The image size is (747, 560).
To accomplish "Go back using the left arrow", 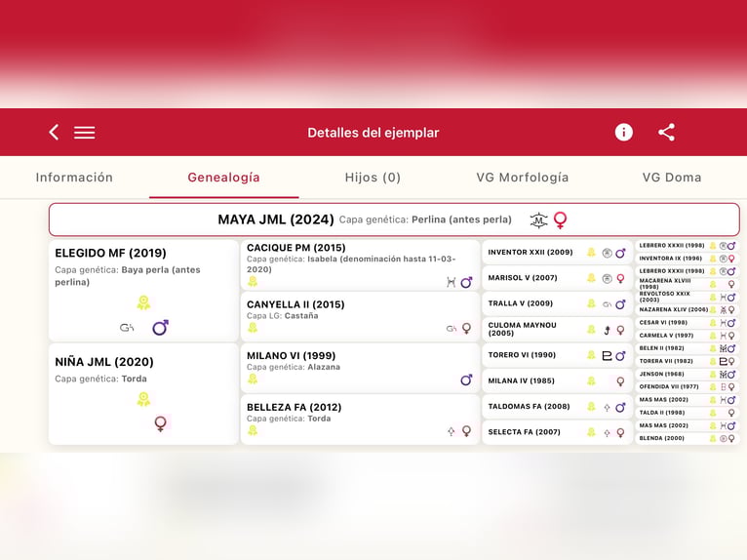I will (54, 133).
